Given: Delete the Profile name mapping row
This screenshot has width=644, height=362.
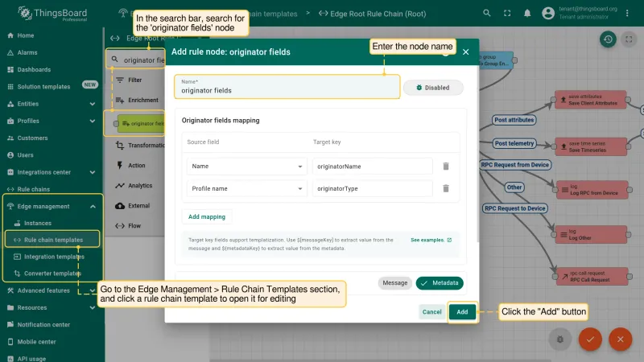Looking at the screenshot, I should [446, 188].
